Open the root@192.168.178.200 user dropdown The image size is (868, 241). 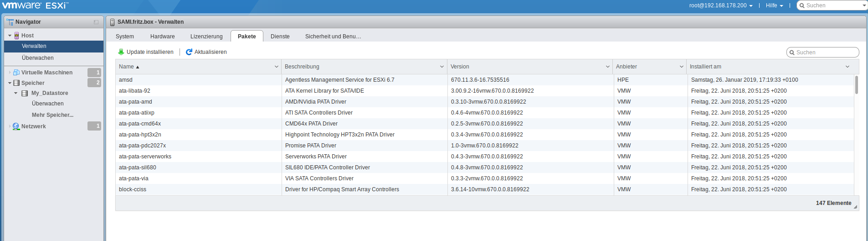721,5
